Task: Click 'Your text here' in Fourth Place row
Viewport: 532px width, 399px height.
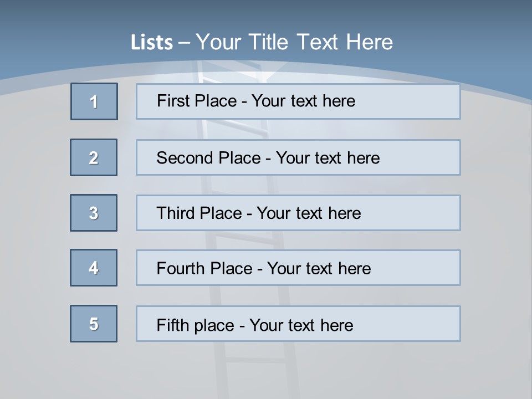Action: coord(319,269)
